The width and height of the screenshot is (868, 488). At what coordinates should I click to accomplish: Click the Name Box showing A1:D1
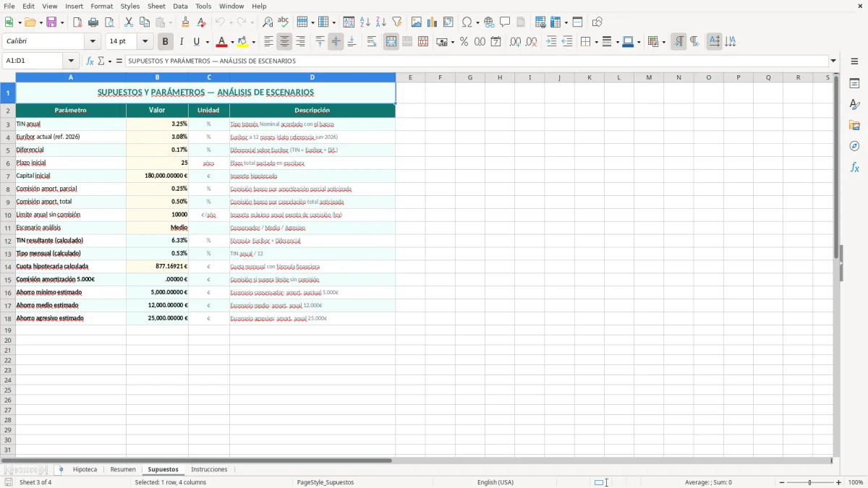[x=34, y=61]
